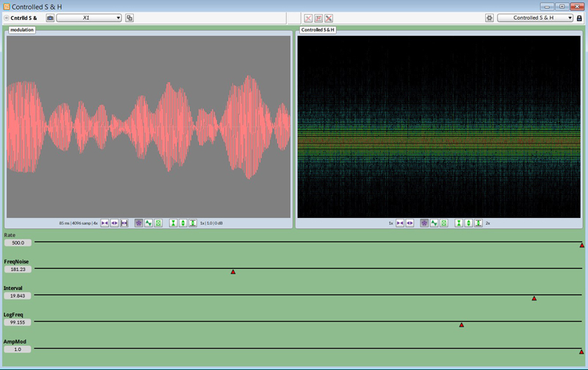Open the Controlled S & H dropdown
The image size is (588, 370).
[535, 18]
